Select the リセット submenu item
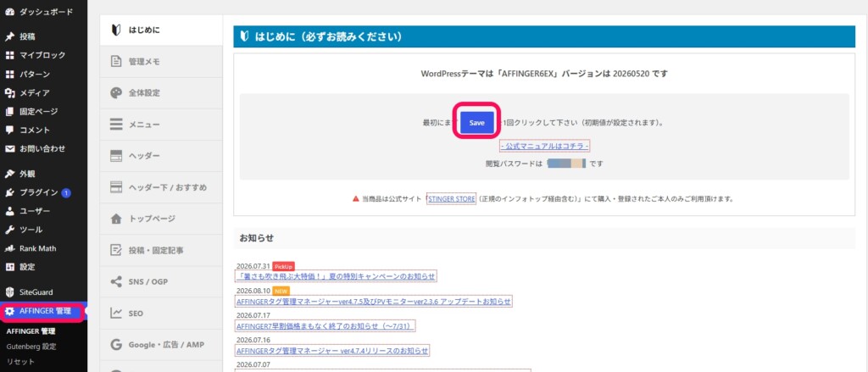The image size is (868, 372). pyautogui.click(x=20, y=362)
